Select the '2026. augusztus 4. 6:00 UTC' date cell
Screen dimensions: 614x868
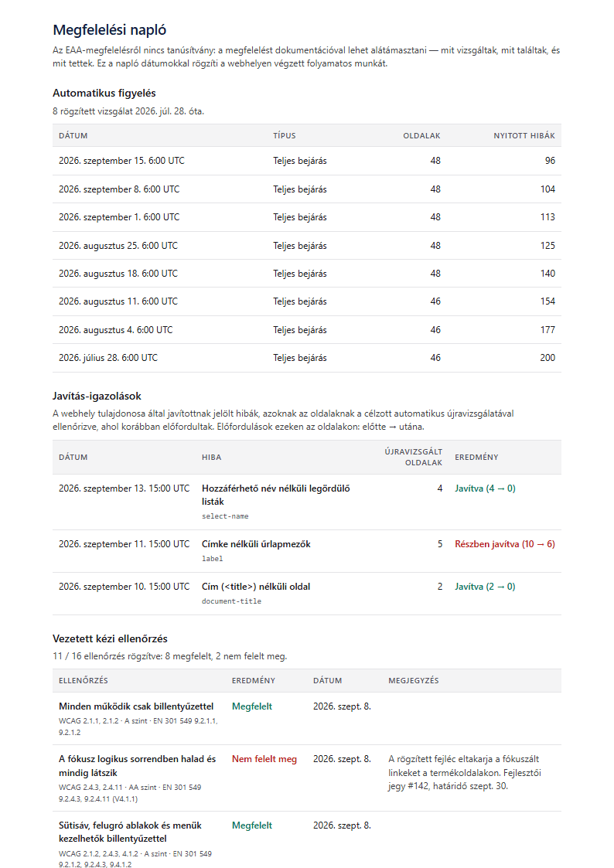coord(116,330)
